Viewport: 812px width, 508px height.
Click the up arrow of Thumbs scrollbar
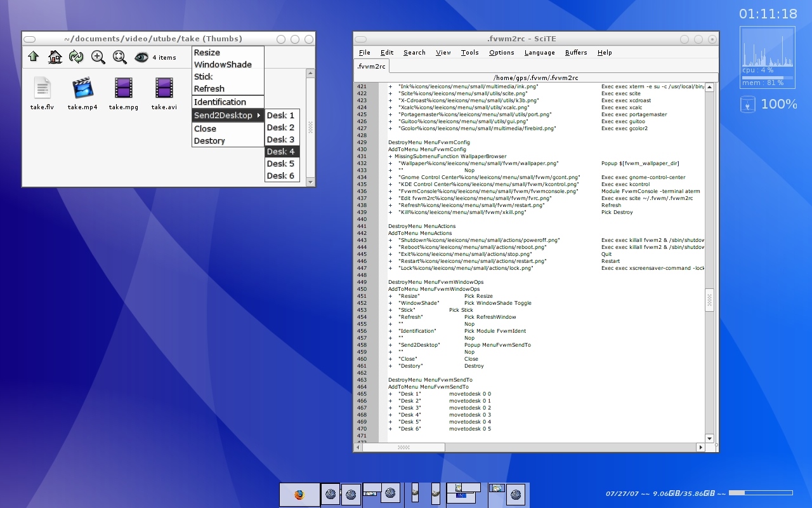tap(310, 73)
